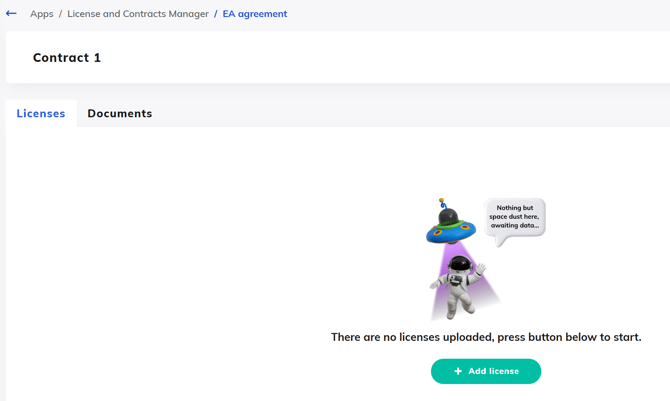Click the blue slash before EA agreement
The image size is (670, 401).
[216, 14]
